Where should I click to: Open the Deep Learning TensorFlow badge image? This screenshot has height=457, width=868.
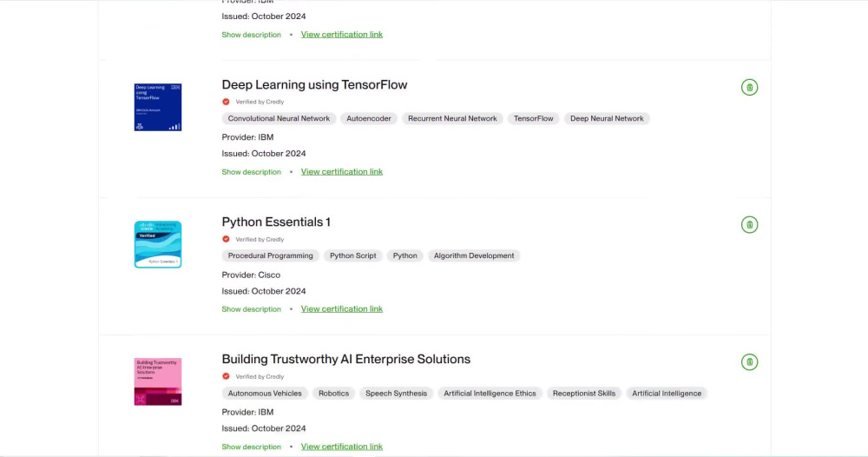pos(158,107)
